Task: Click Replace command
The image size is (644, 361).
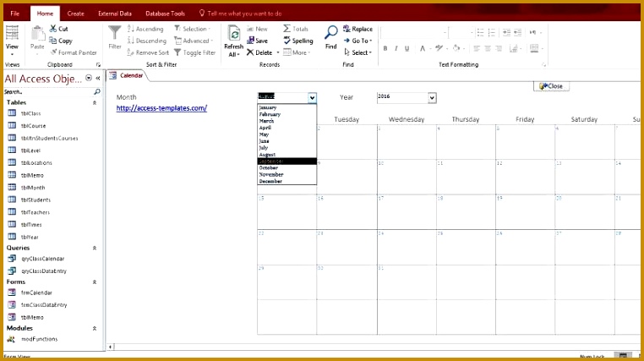Action: pyautogui.click(x=357, y=29)
